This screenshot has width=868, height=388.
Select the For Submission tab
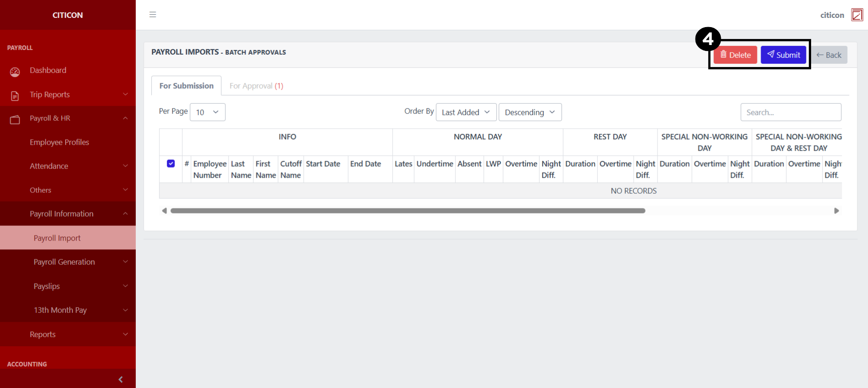pyautogui.click(x=186, y=86)
